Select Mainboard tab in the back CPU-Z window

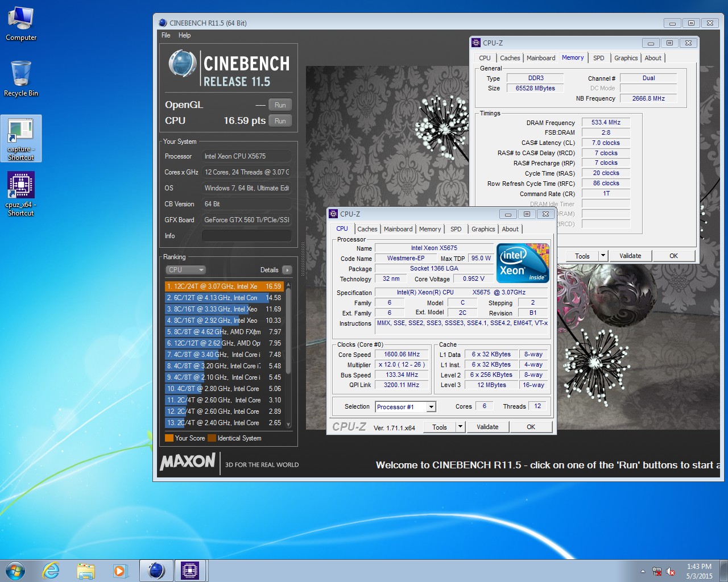[541, 58]
